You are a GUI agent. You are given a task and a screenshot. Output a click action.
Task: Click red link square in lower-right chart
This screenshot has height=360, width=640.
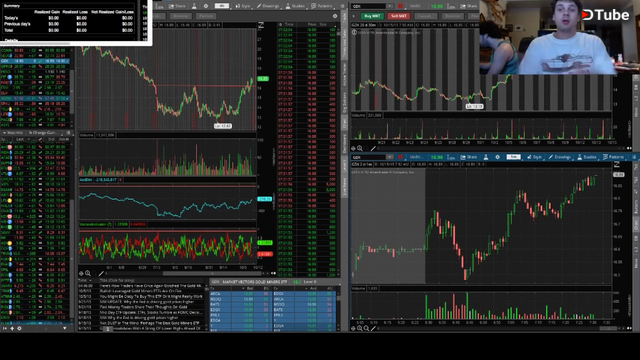click(x=400, y=157)
